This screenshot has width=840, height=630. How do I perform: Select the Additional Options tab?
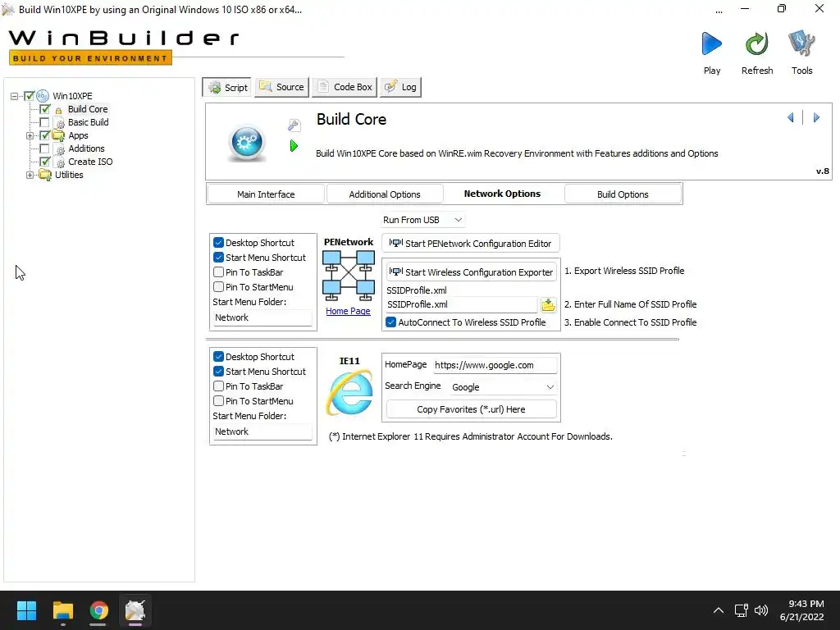coord(385,194)
